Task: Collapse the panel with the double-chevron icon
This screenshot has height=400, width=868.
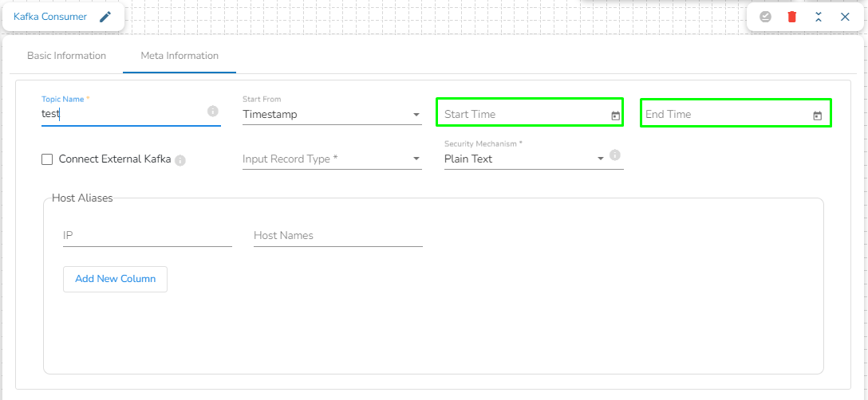Action: (x=819, y=16)
